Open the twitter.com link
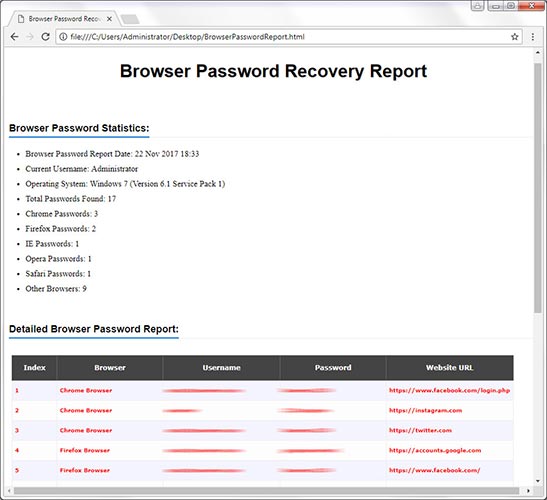Image resolution: width=547 pixels, height=500 pixels. tap(420, 430)
